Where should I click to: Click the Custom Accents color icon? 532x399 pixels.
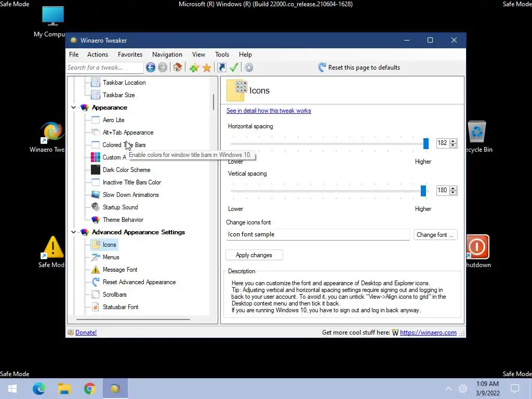96,157
